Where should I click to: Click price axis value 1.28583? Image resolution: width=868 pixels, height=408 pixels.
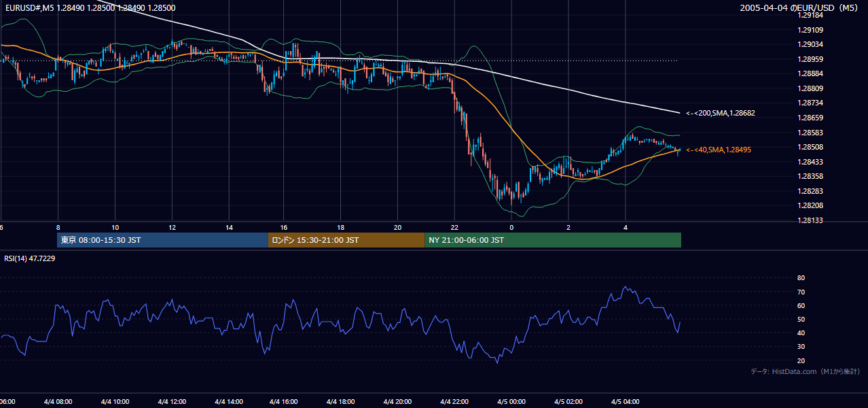click(811, 133)
